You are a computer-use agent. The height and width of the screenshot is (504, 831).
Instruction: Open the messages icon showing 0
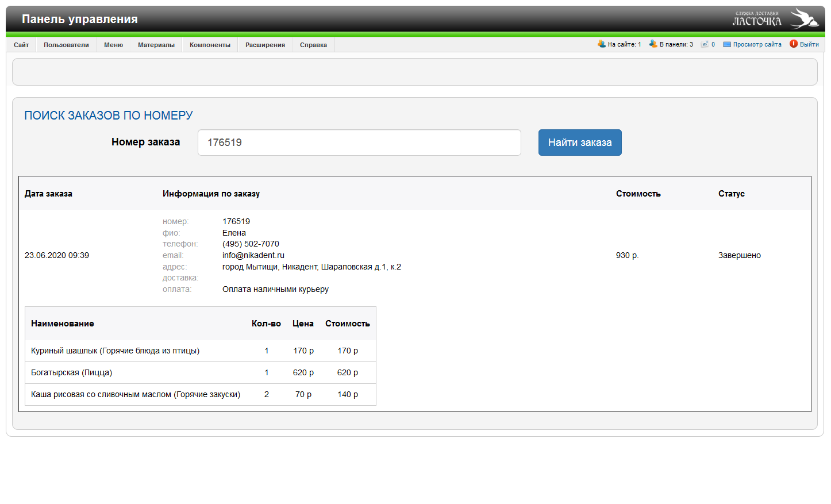click(705, 44)
